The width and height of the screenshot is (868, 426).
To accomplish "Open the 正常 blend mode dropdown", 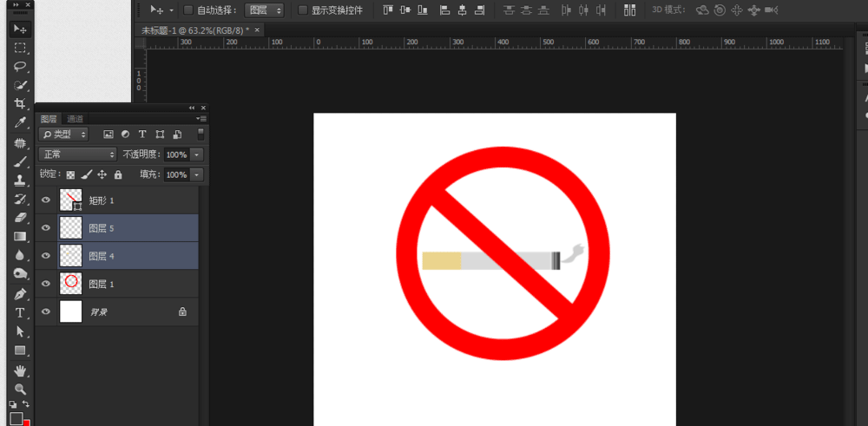I will tap(77, 154).
